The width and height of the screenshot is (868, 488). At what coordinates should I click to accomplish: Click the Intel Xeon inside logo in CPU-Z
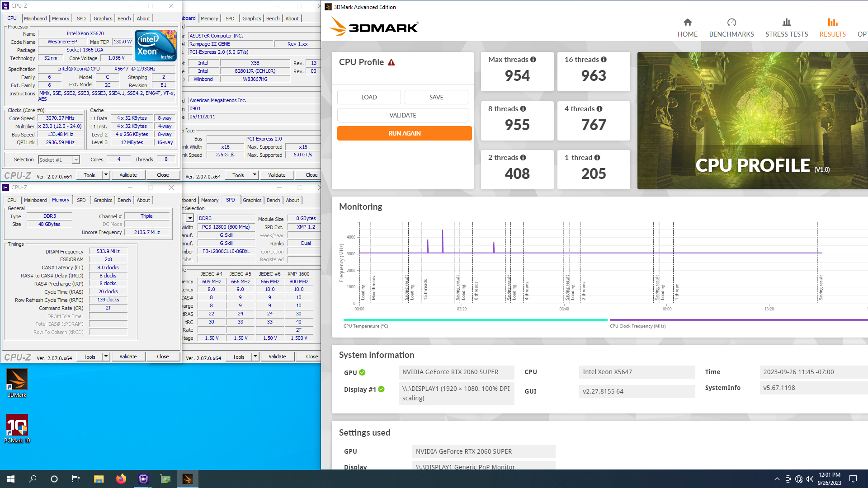point(156,46)
